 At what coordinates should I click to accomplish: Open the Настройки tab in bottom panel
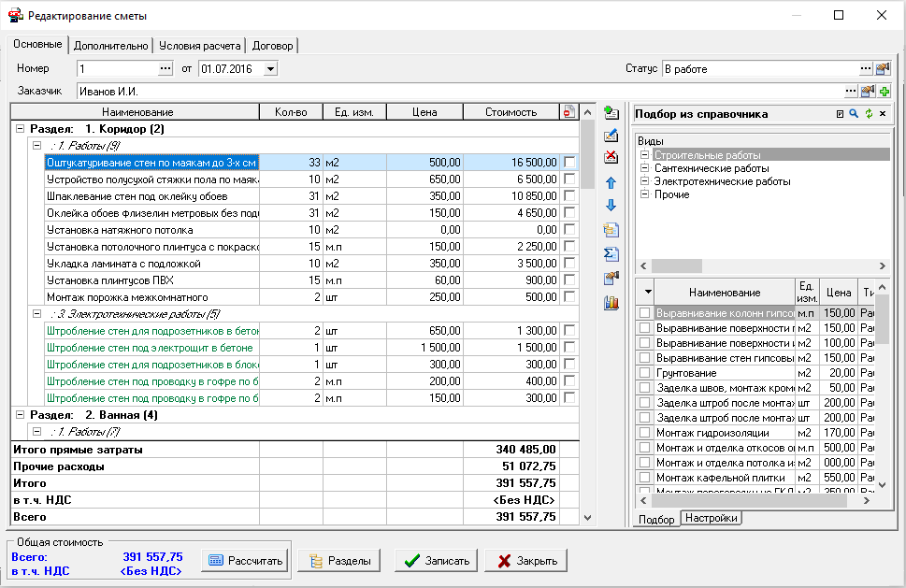[x=711, y=518]
